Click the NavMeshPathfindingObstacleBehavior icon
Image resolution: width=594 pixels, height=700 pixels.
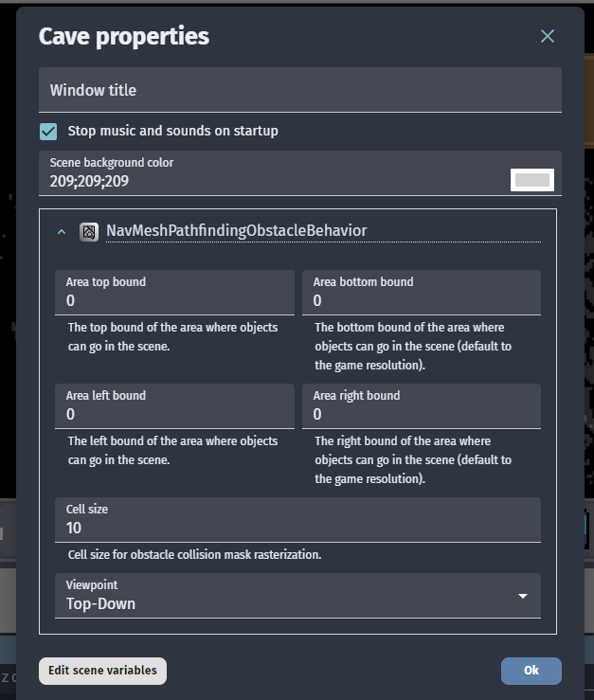89,231
